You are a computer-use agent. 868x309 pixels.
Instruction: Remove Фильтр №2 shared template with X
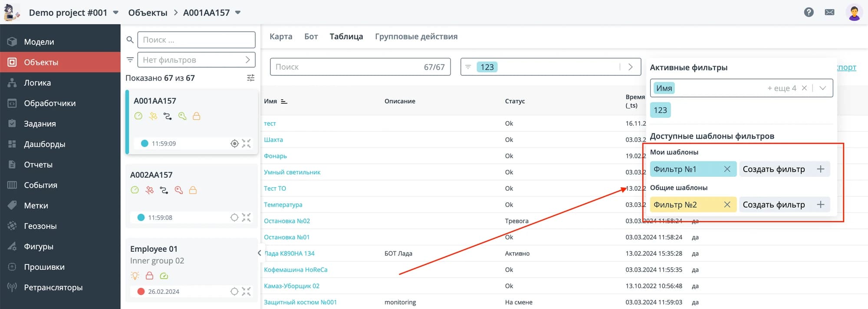pos(727,205)
